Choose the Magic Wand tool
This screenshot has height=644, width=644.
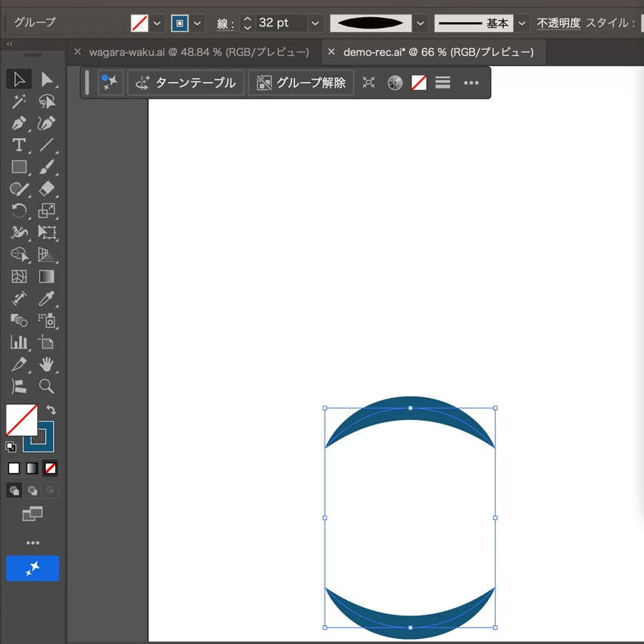click(x=19, y=101)
